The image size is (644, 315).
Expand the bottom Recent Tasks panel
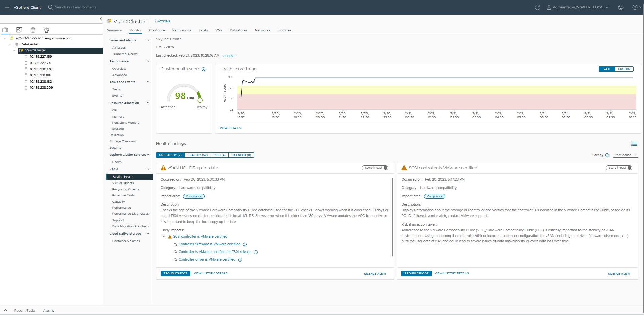tap(5, 310)
